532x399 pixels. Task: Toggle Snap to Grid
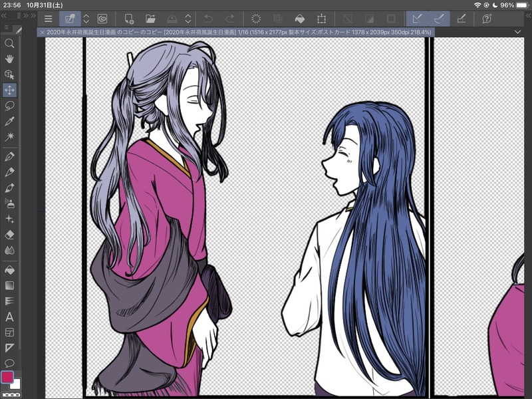pyautogui.click(x=461, y=19)
